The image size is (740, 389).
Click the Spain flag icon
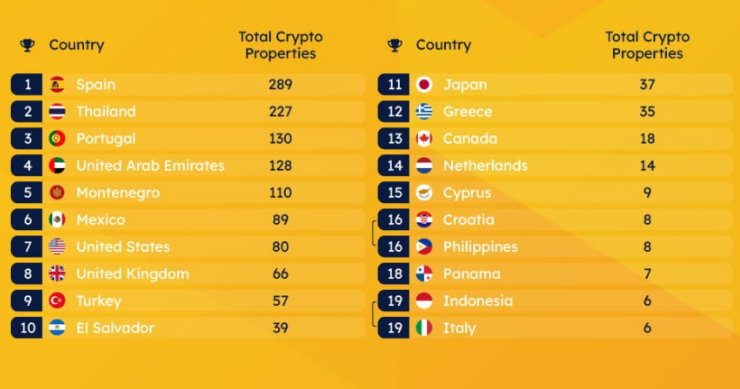coord(57,85)
